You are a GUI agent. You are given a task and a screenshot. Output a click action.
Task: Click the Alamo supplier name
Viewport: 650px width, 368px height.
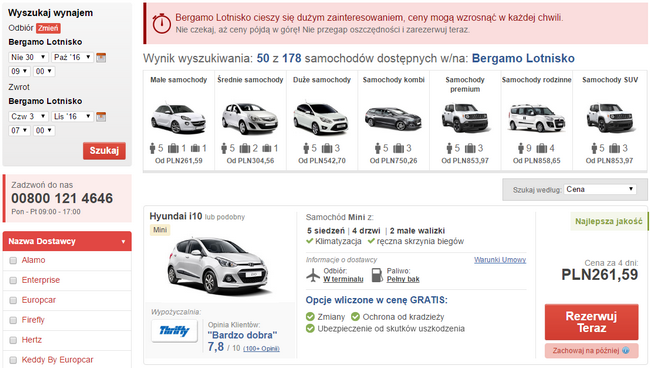(x=34, y=260)
